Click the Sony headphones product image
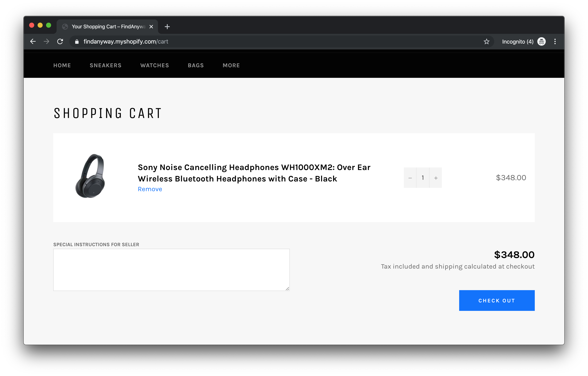This screenshot has height=376, width=588. point(90,176)
